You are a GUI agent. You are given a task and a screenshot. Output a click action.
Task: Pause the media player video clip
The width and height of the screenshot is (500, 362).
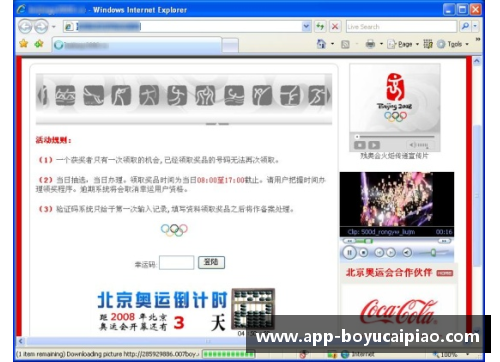click(x=349, y=253)
